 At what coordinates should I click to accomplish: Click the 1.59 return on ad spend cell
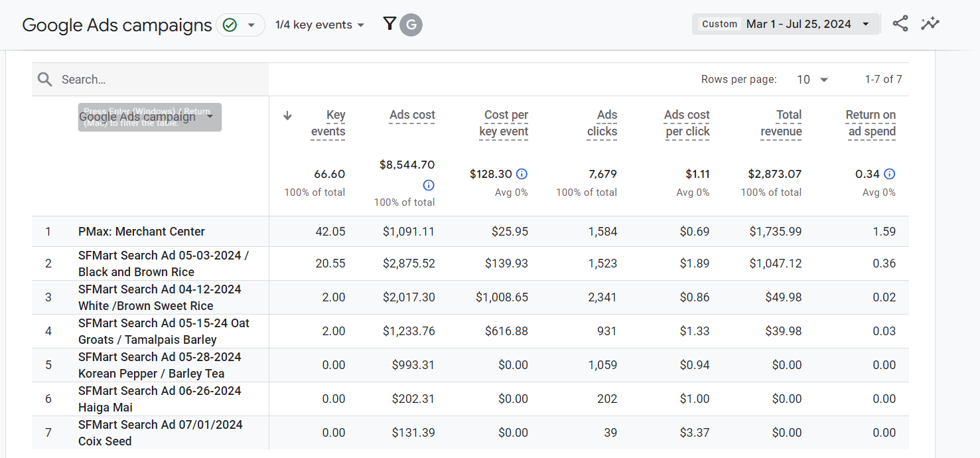884,232
